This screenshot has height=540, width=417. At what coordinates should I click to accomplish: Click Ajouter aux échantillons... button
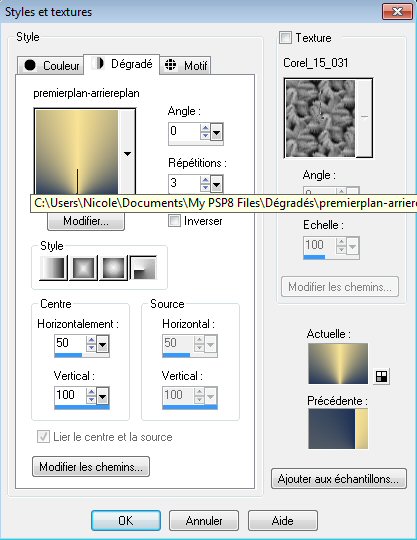[339, 479]
